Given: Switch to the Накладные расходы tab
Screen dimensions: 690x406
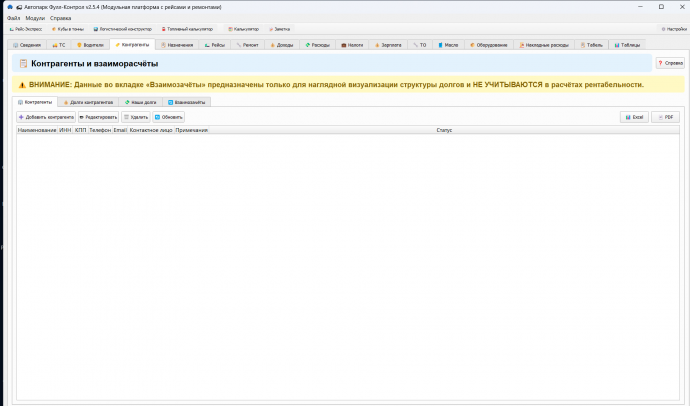Looking at the screenshot, I should tap(544, 45).
